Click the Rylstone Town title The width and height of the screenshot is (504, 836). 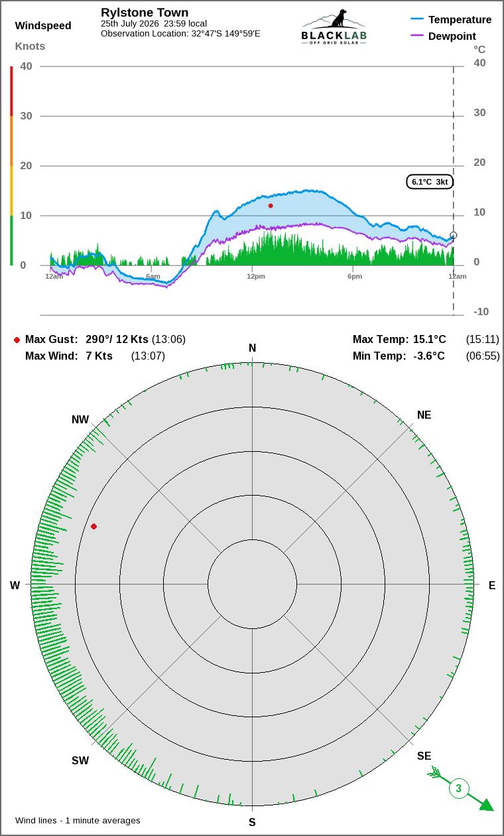[x=145, y=13]
